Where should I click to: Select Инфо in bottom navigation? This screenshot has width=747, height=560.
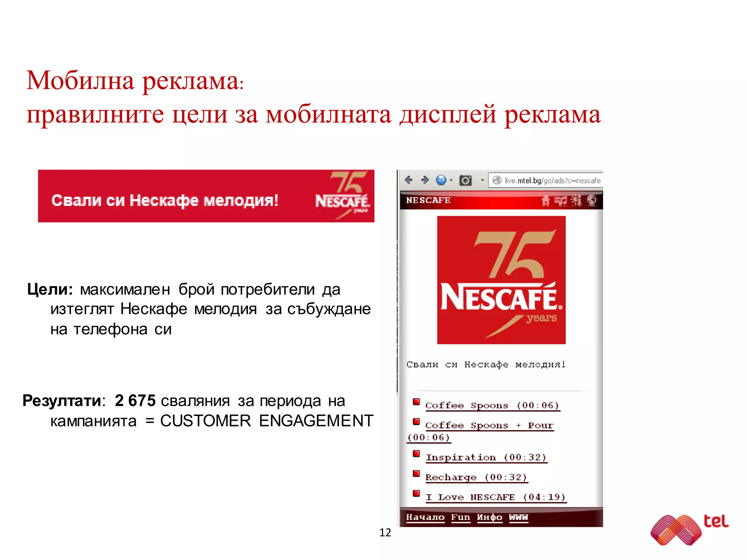489,517
